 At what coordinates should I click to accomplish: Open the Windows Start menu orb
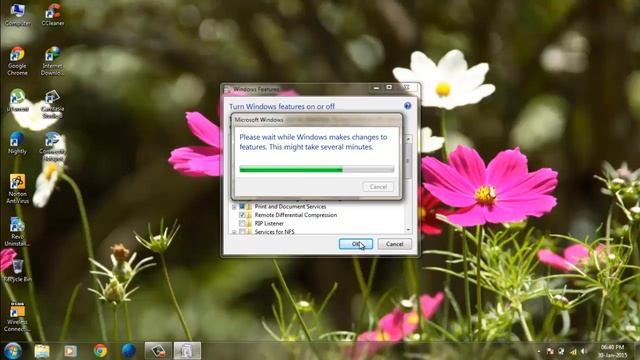point(13,351)
